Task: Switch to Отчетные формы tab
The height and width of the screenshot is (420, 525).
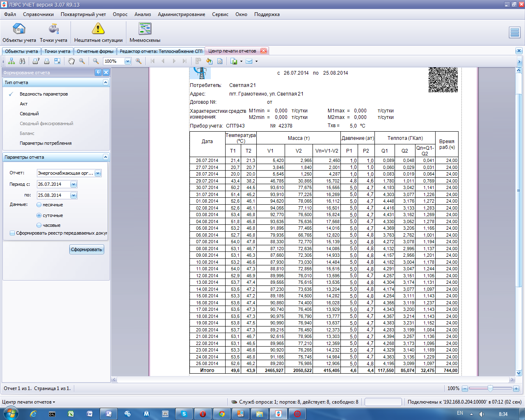Action: coord(95,51)
